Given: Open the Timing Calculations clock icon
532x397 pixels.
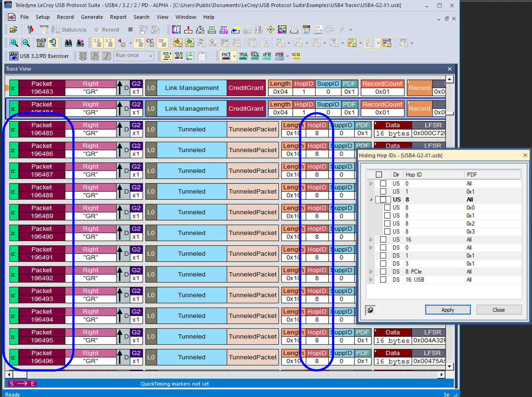Looking at the screenshot, I should click(200, 30).
